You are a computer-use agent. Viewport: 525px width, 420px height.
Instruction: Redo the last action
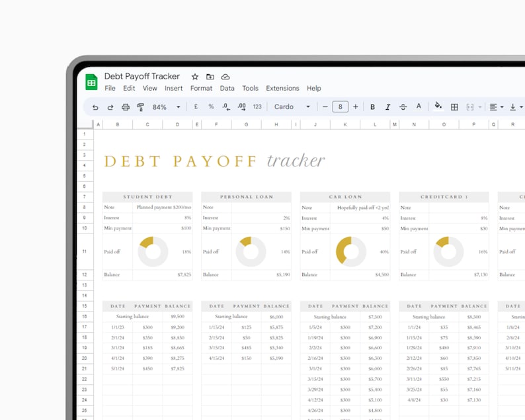pyautogui.click(x=110, y=107)
